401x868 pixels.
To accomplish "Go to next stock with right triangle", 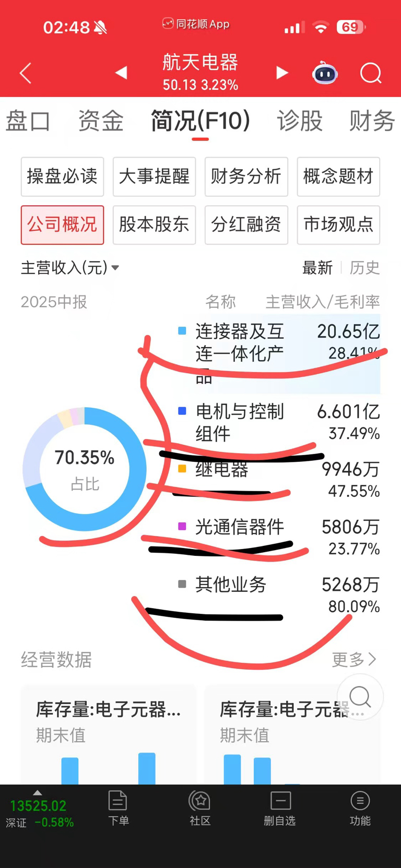I will (282, 73).
